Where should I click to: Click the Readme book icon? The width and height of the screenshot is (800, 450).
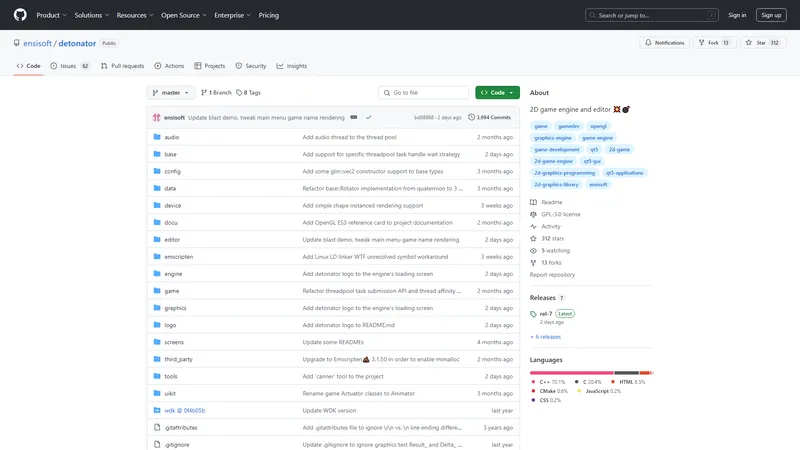coord(533,202)
